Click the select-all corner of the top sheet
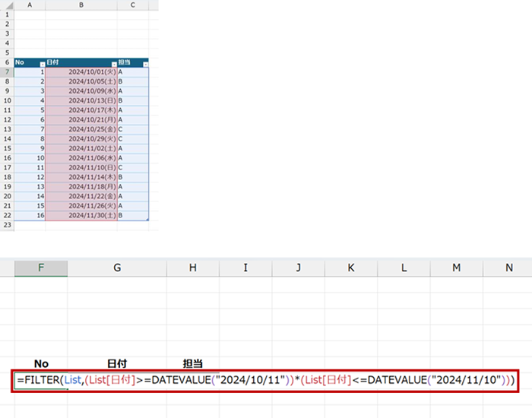Image resolution: width=532 pixels, height=418 pixels. coord(7,5)
